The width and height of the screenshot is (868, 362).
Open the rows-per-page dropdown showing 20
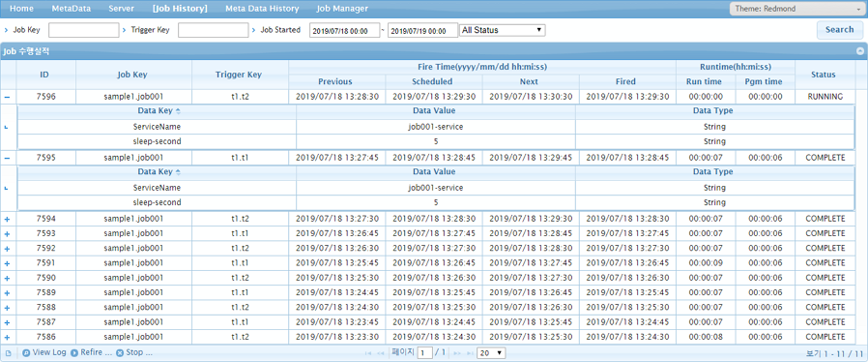click(492, 353)
